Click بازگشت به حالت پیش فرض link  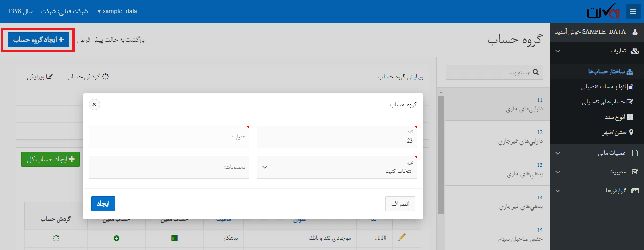pyautogui.click(x=111, y=40)
